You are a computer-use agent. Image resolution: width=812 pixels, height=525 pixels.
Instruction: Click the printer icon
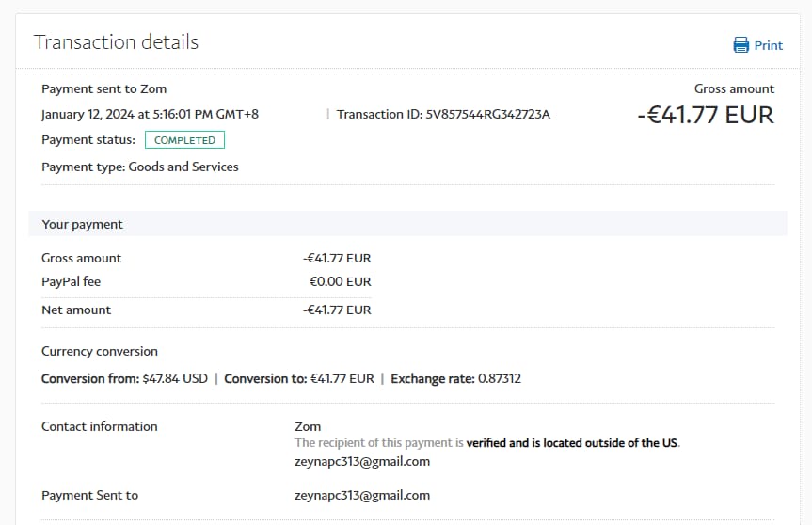(741, 45)
